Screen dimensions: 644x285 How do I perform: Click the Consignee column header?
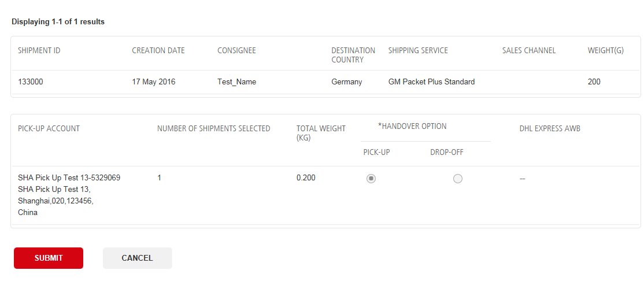pos(236,51)
